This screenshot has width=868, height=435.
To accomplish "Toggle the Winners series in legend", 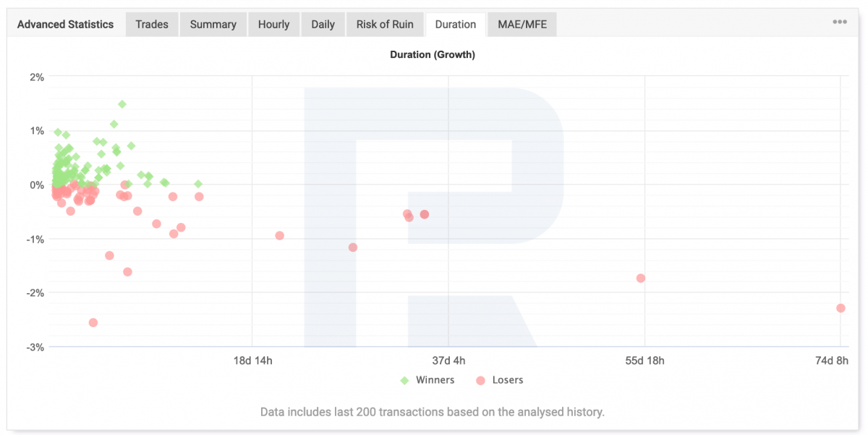I will click(427, 380).
